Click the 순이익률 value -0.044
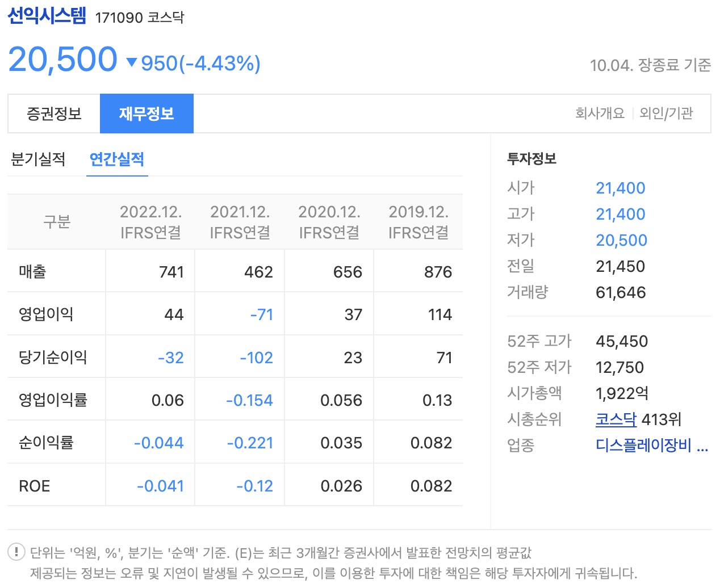This screenshot has height=588, width=720. (x=159, y=443)
